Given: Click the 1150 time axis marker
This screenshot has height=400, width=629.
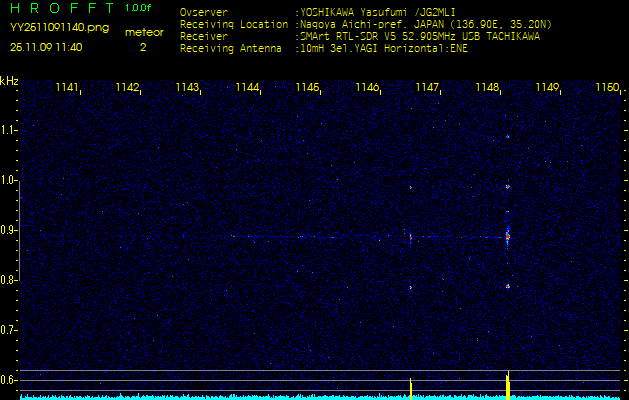Looking at the screenshot, I should tap(606, 88).
